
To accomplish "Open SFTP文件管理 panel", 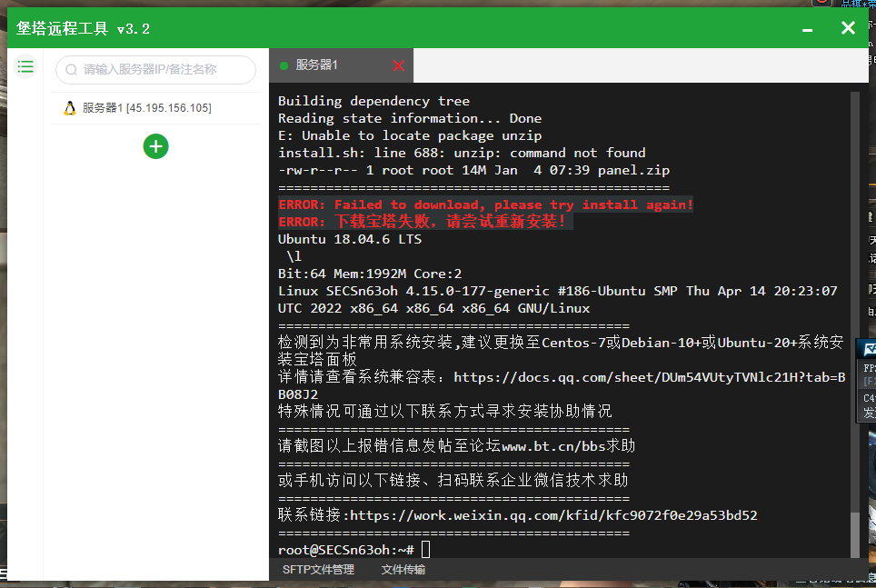I will click(318, 570).
